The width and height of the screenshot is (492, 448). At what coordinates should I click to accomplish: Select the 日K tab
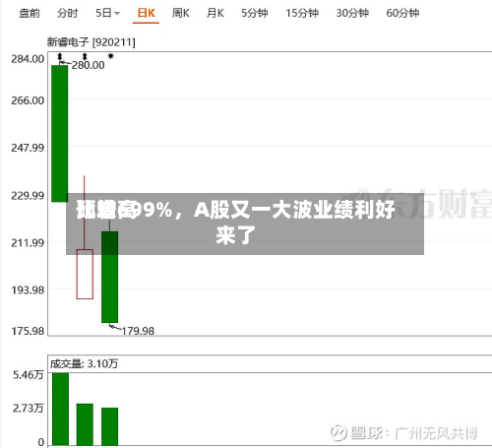click(x=146, y=13)
